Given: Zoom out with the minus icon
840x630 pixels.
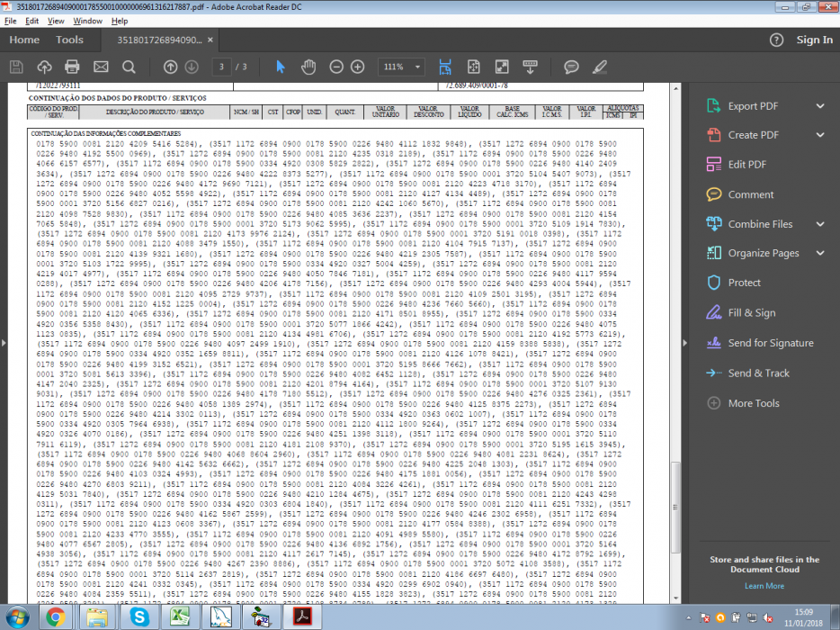Looking at the screenshot, I should click(336, 67).
